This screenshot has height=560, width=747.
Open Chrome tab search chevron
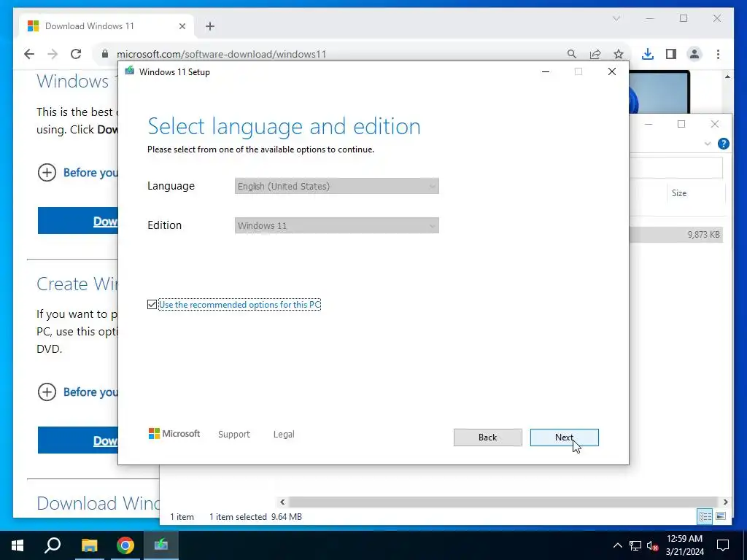(616, 18)
